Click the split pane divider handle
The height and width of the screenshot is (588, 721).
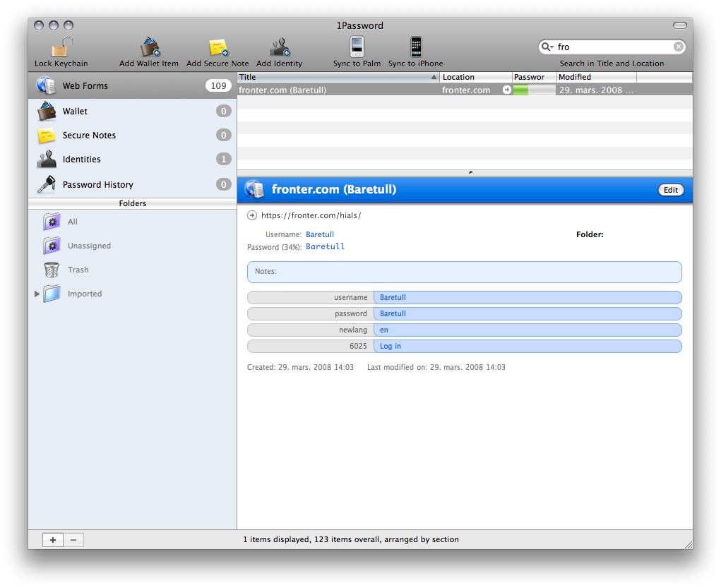(x=470, y=173)
